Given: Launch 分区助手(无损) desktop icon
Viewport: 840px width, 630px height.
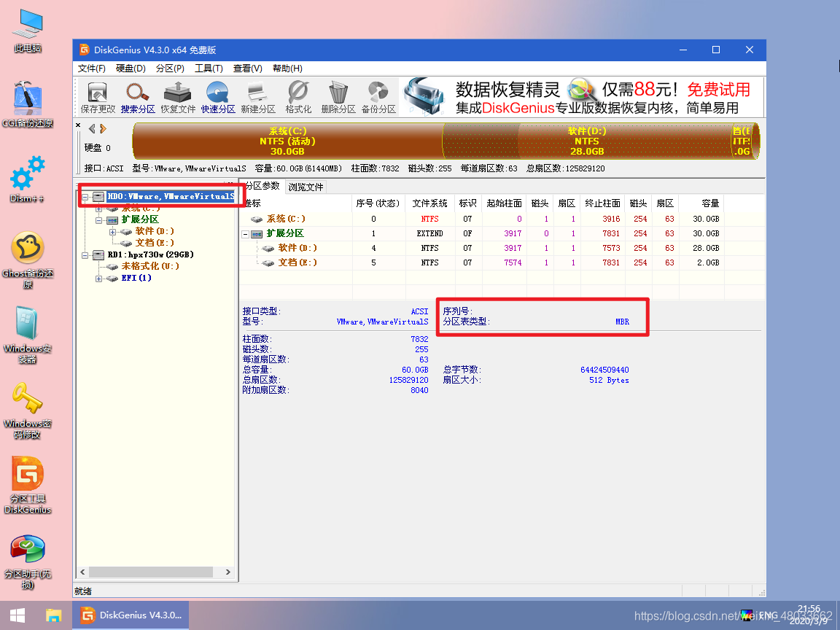Looking at the screenshot, I should point(28,561).
